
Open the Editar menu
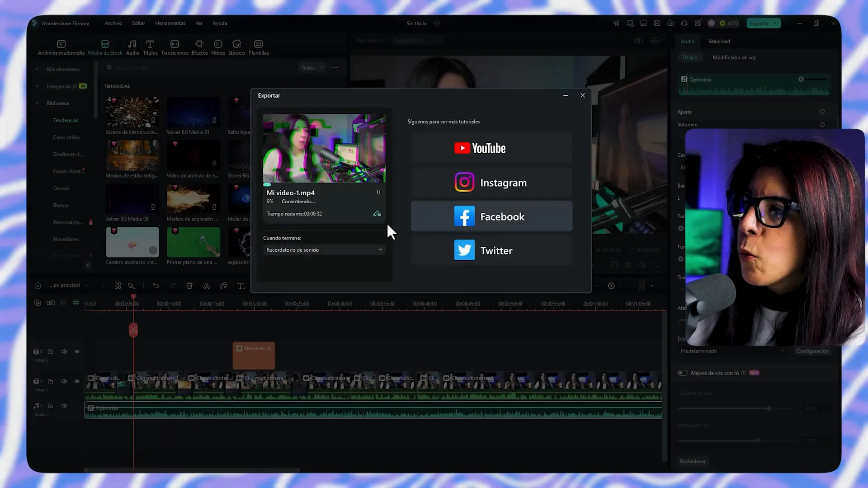(138, 23)
